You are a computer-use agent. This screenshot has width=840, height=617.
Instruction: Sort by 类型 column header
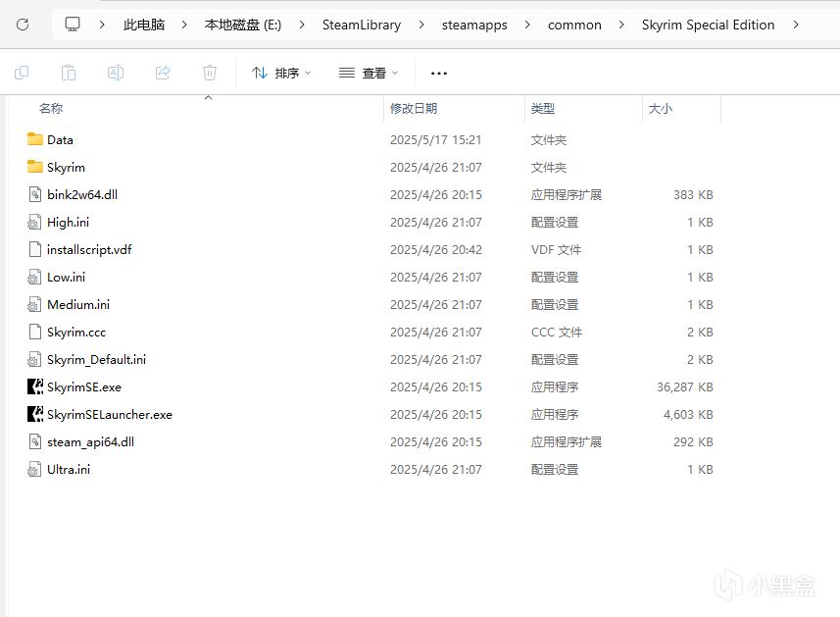543,108
